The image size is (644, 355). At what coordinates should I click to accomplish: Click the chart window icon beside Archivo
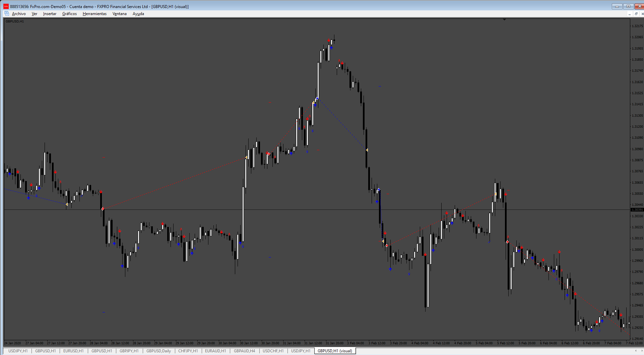tap(7, 14)
